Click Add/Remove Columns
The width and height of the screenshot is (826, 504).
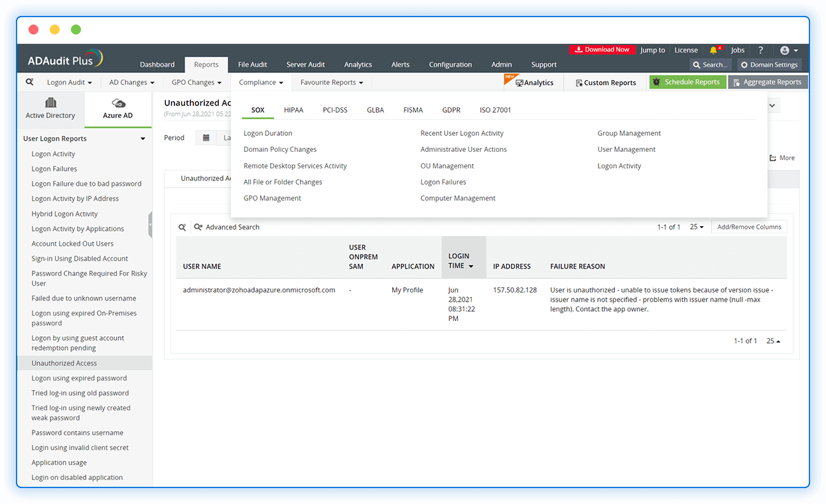(x=749, y=226)
